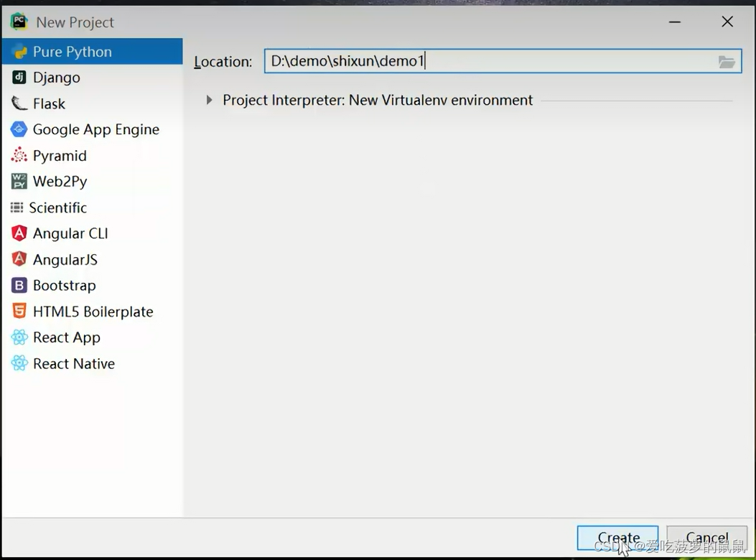
Task: Minimize the New Project dialog
Action: (675, 22)
